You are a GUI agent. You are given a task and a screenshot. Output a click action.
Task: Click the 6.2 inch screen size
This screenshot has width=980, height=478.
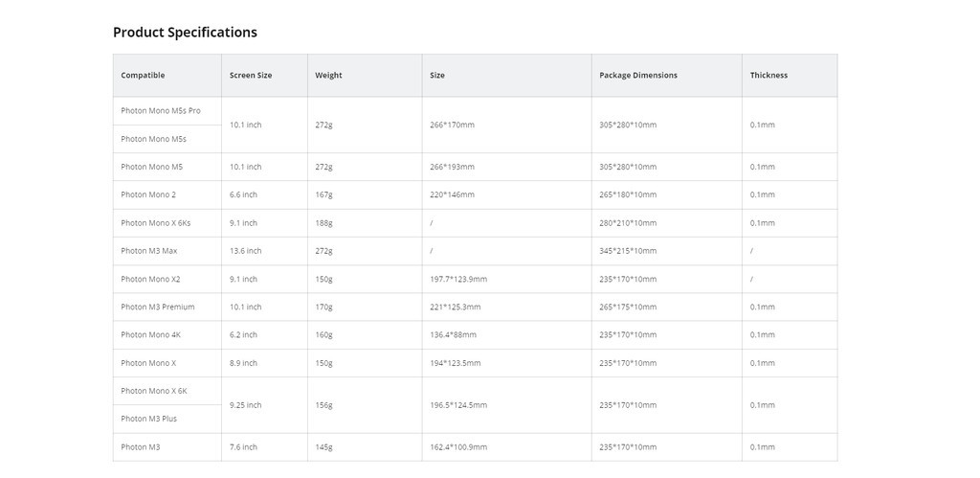coord(243,334)
